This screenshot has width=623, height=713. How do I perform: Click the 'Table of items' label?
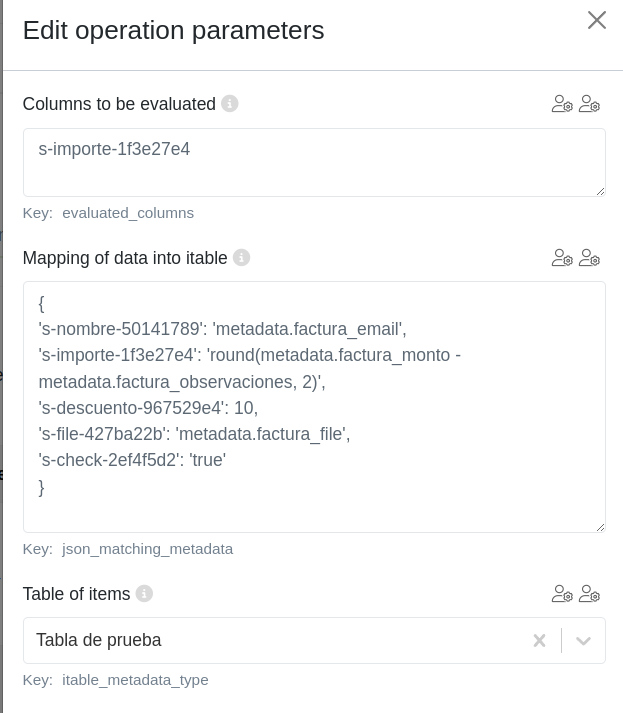pyautogui.click(x=76, y=594)
